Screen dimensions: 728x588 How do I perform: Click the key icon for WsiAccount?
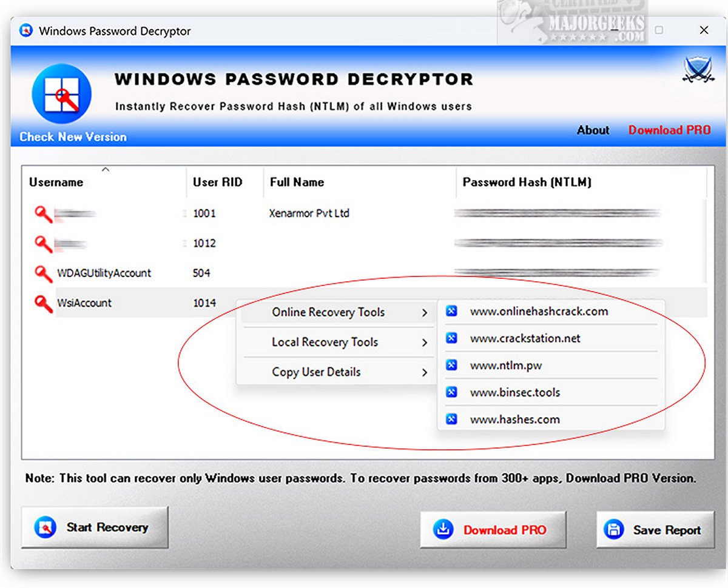tap(44, 303)
